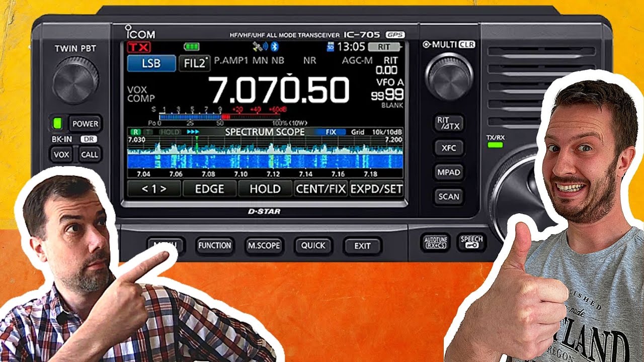Click the green power LED
The height and width of the screenshot is (362, 644).
(x=57, y=123)
